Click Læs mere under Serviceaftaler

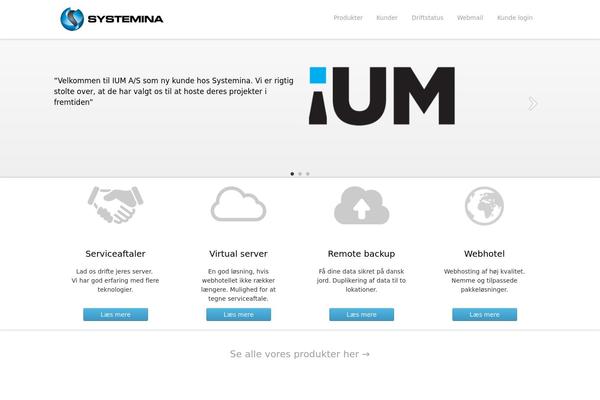pos(116,315)
